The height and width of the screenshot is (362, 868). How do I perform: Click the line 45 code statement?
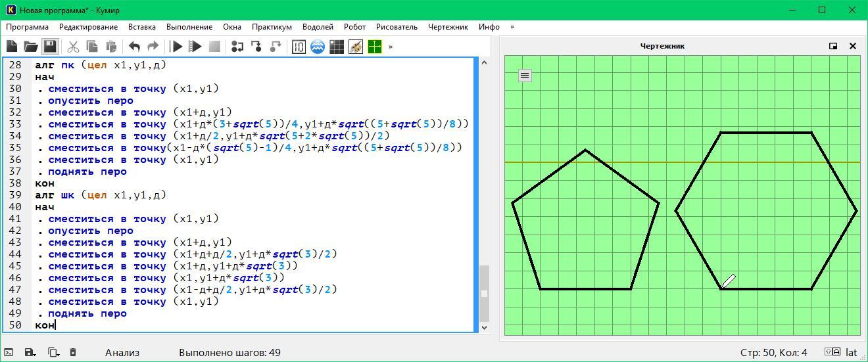click(172, 266)
